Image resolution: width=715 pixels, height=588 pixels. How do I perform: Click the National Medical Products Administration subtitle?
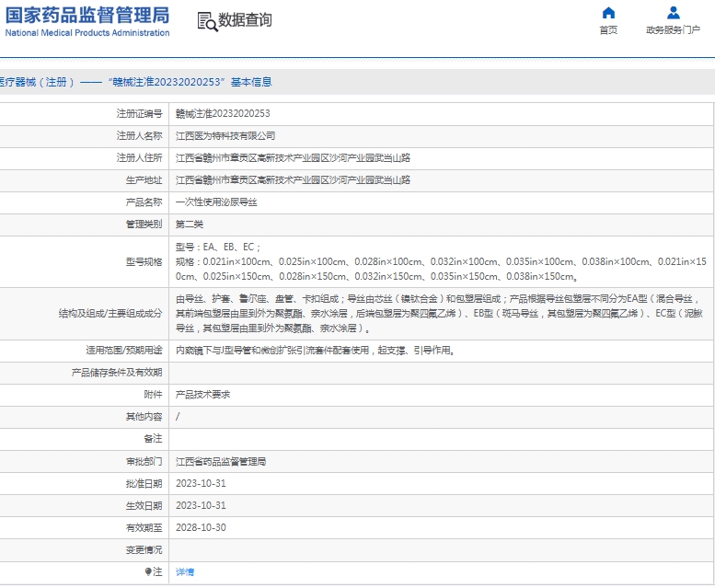(87, 33)
